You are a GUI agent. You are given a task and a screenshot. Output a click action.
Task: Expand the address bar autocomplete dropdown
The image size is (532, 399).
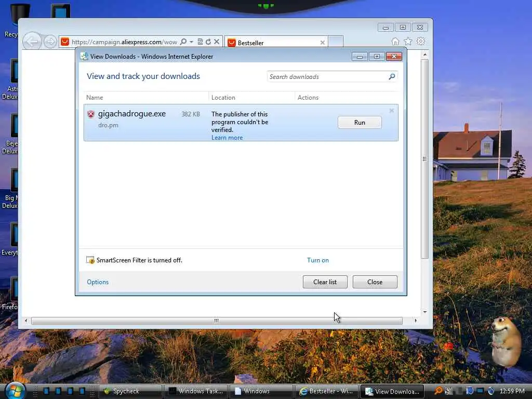[191, 42]
